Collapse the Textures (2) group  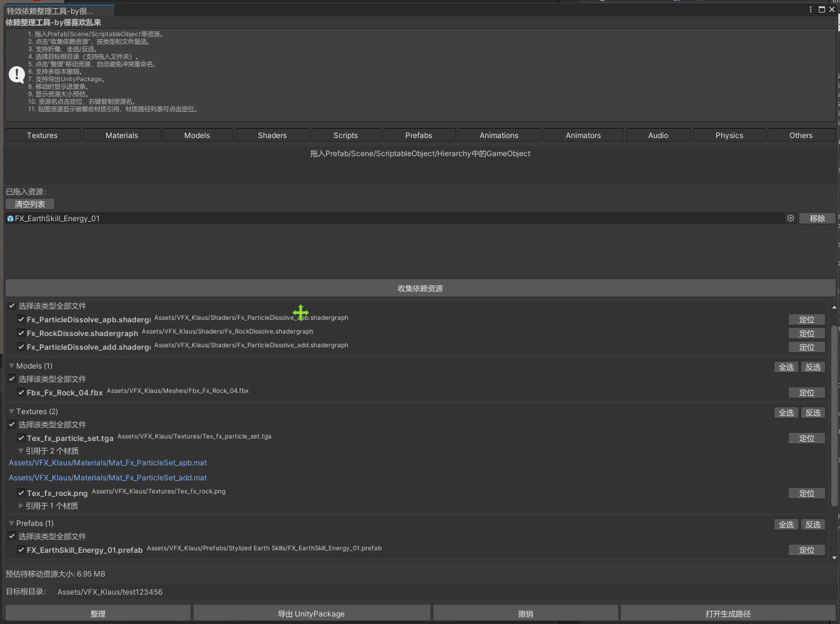coord(11,412)
